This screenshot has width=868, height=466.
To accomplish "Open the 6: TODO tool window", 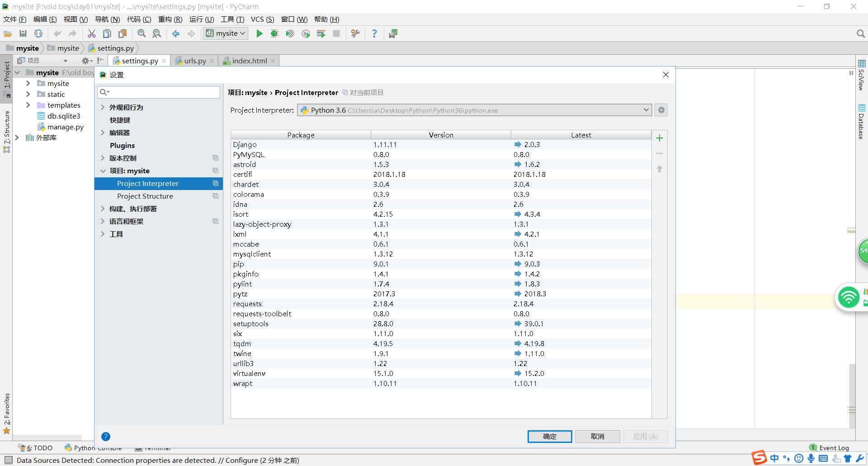I will pyautogui.click(x=35, y=448).
